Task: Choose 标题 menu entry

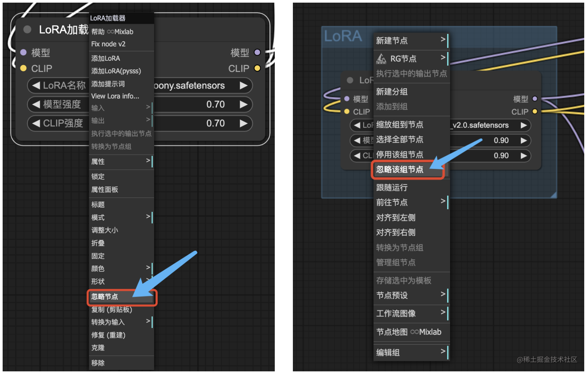Action: click(121, 205)
